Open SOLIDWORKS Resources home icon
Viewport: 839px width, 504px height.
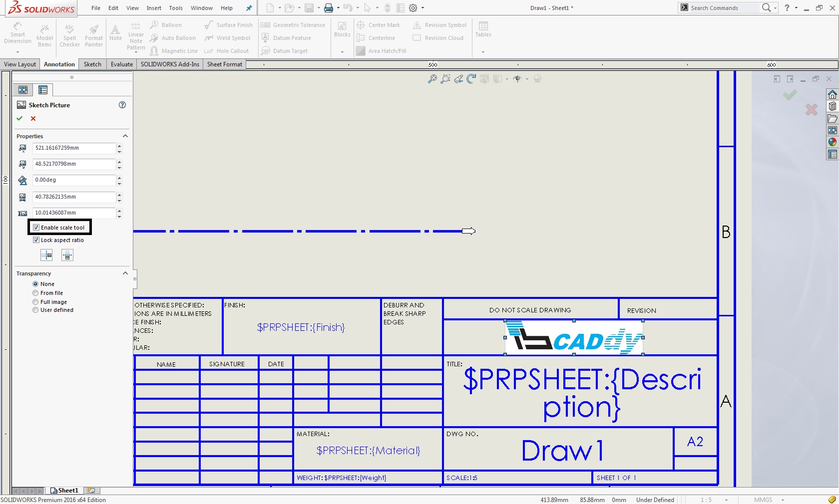pyautogui.click(x=832, y=95)
